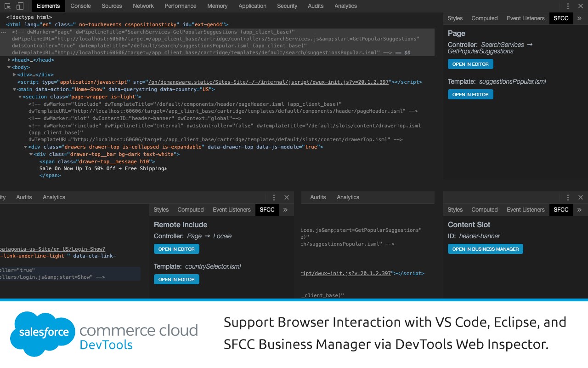Select Event Listeners tab in top sidebar
Viewport: 588px width, 368px height.
coord(526,18)
